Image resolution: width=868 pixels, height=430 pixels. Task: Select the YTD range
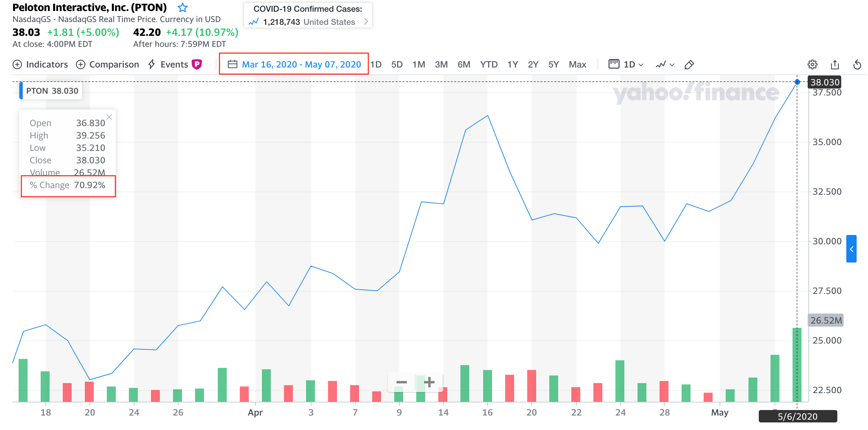489,64
